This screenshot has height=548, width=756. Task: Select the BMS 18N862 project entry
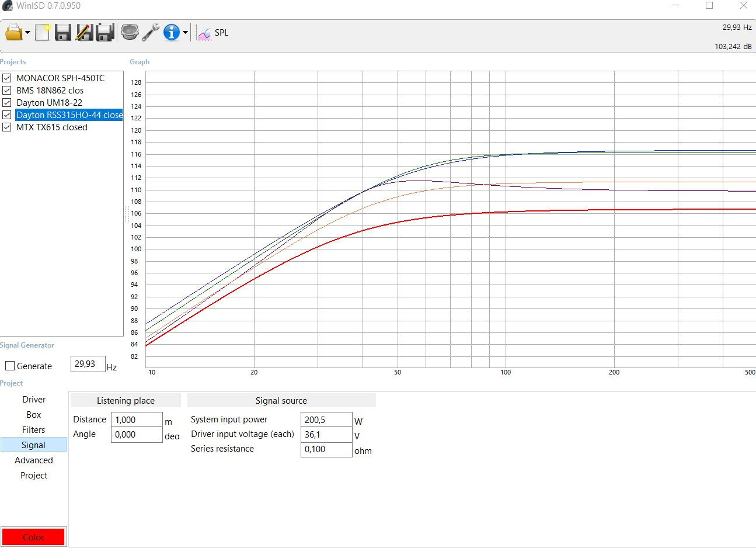[x=50, y=91]
